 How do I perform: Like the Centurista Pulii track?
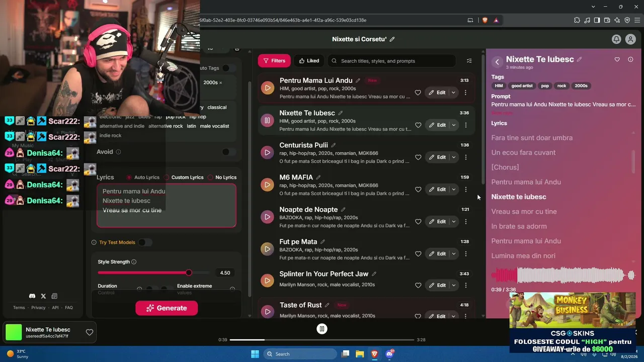coord(418,157)
